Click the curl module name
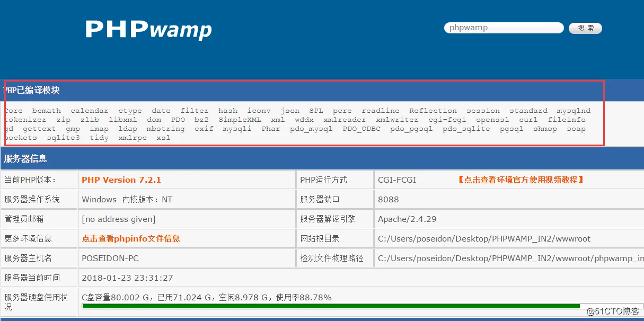The height and width of the screenshot is (321, 644). [528, 120]
